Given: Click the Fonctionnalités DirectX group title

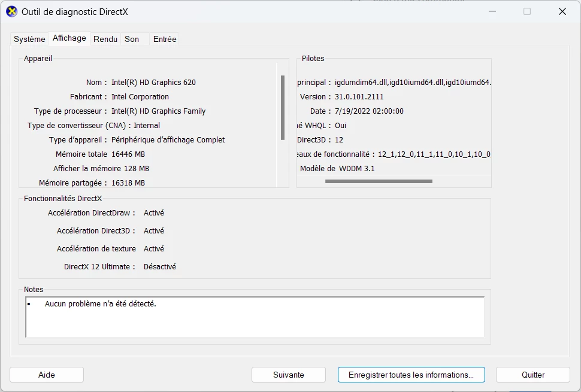Looking at the screenshot, I should tap(63, 199).
